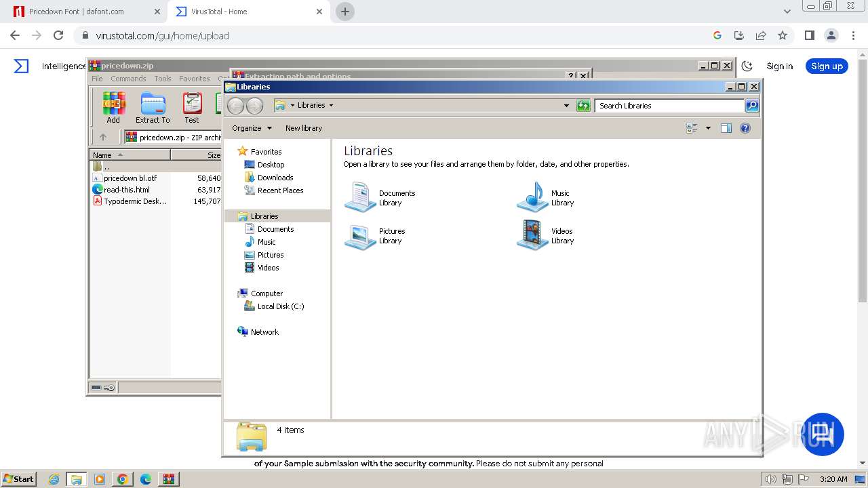Open Chrome's three-dot menu
This screenshot has width=868, height=488.
pyautogui.click(x=853, y=36)
